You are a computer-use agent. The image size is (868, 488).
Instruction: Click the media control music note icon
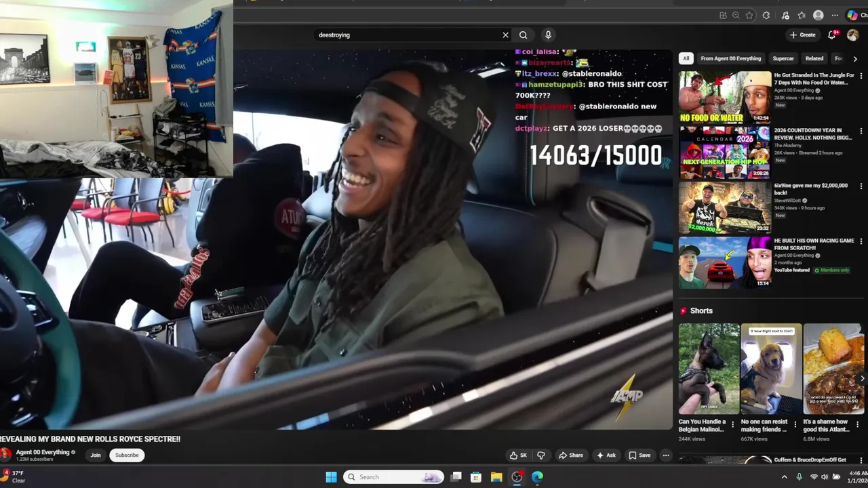[x=785, y=16]
